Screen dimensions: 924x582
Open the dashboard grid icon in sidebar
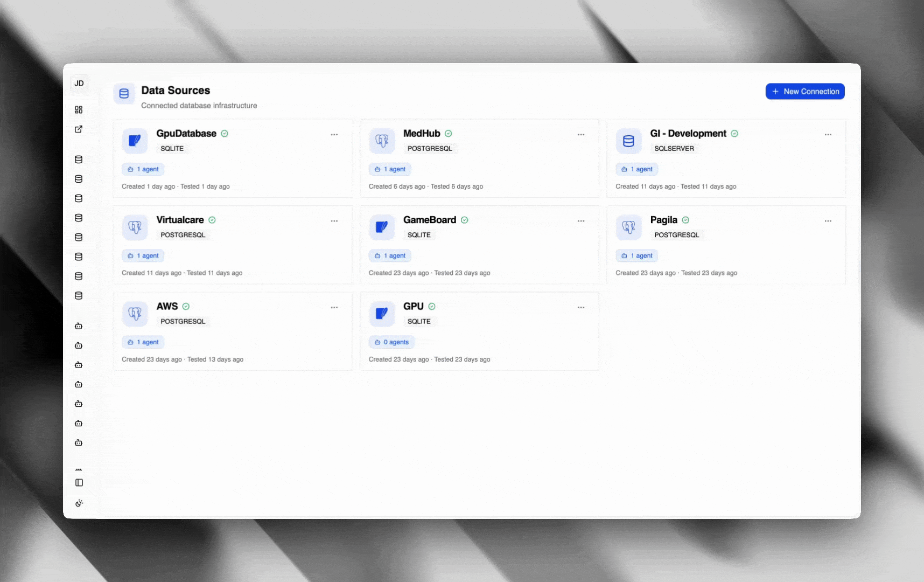click(x=79, y=109)
